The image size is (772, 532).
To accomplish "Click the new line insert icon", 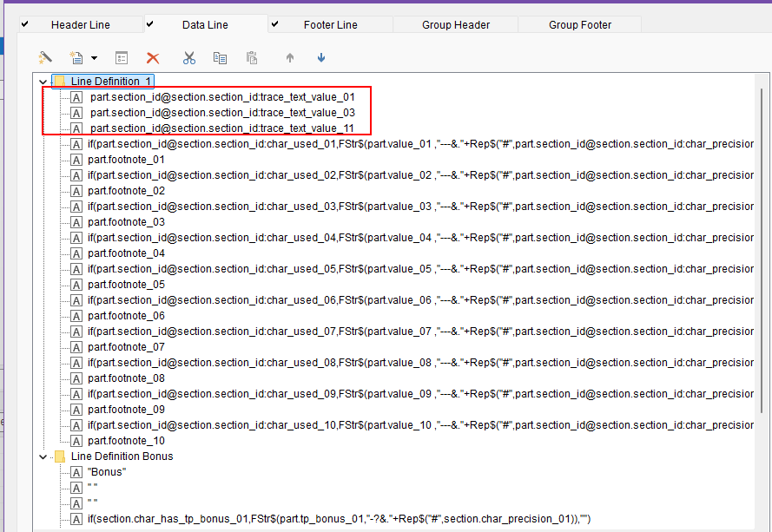I will pyautogui.click(x=76, y=56).
